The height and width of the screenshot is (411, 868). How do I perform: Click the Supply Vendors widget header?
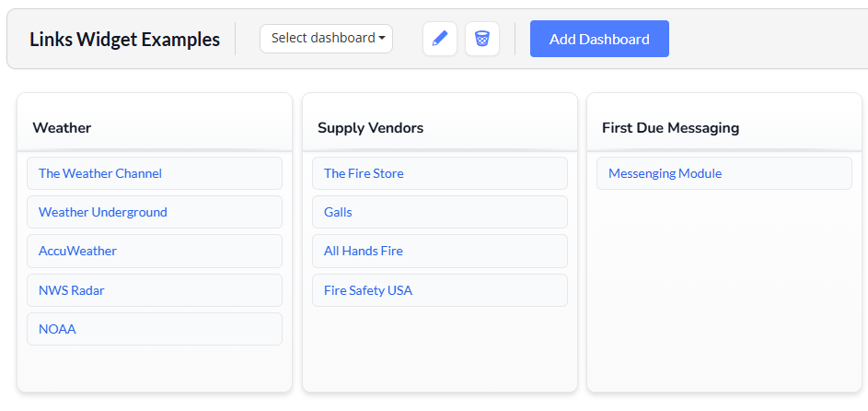370,128
